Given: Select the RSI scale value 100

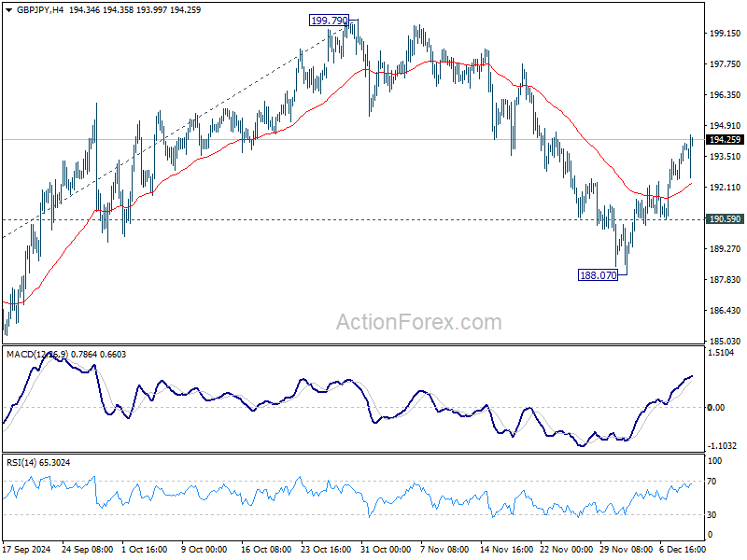Looking at the screenshot, I should pos(714,461).
